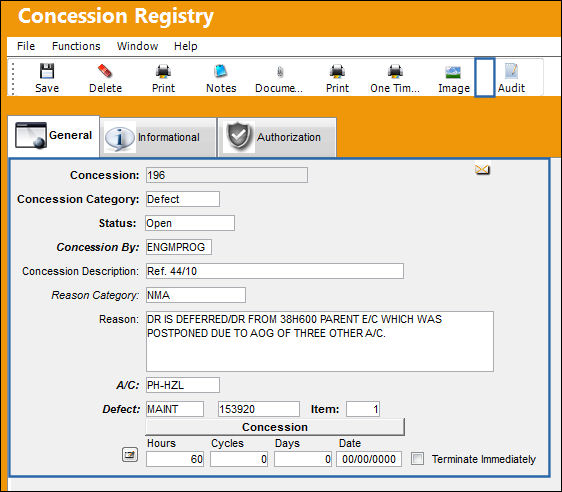Click the envelope mail icon
Viewport: 562px width, 492px height.
482,169
